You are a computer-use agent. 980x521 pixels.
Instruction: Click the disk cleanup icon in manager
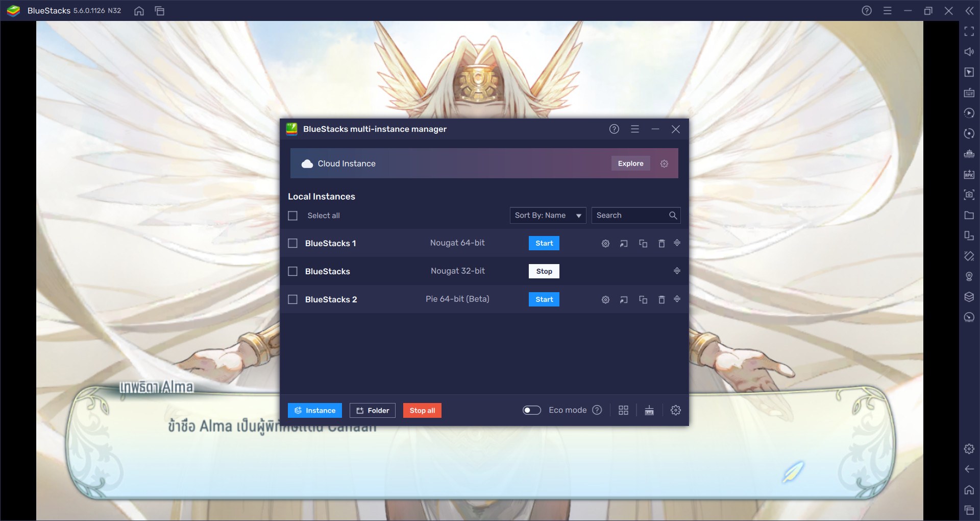(x=649, y=410)
